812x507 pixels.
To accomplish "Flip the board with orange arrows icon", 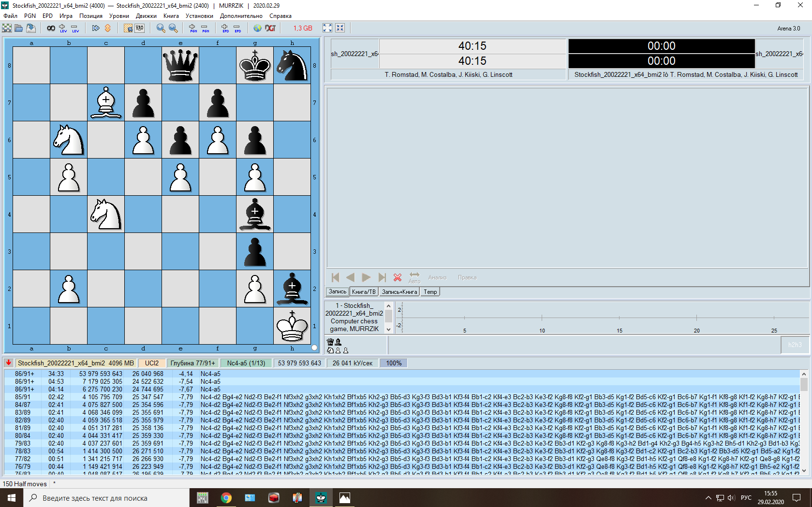I will coord(108,28).
